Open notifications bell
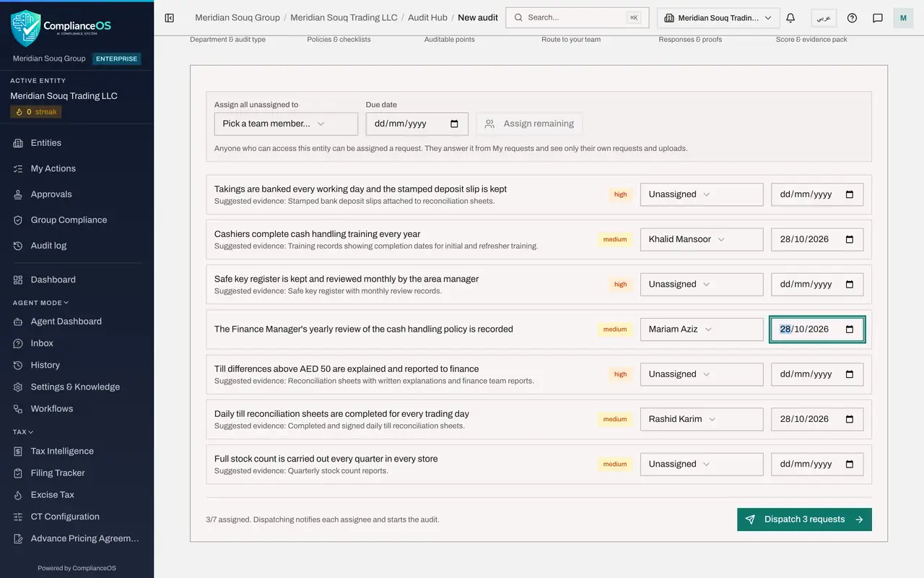Viewport: 924px width, 578px height. [790, 18]
